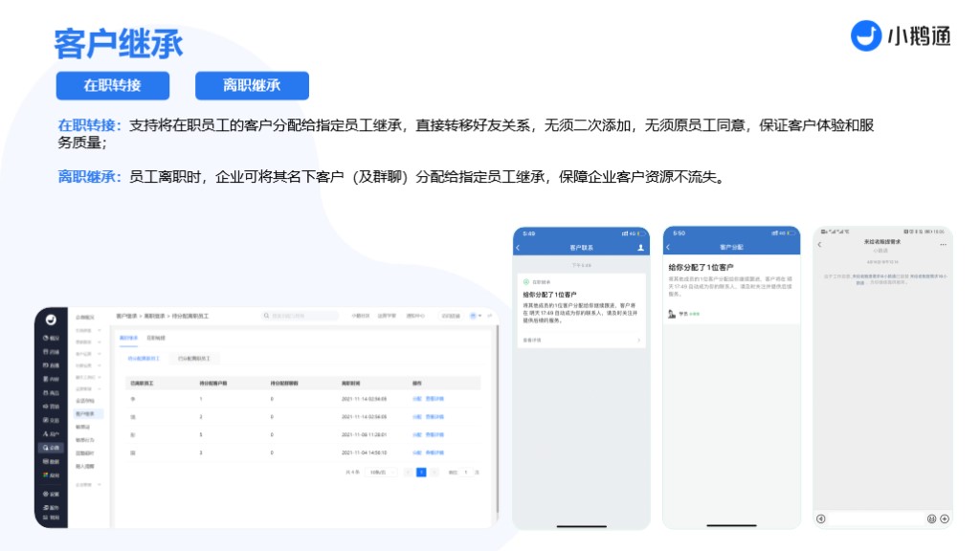This screenshot has width=980, height=551.
Task: Open 设置 in the admin sidebar
Action: (x=52, y=495)
